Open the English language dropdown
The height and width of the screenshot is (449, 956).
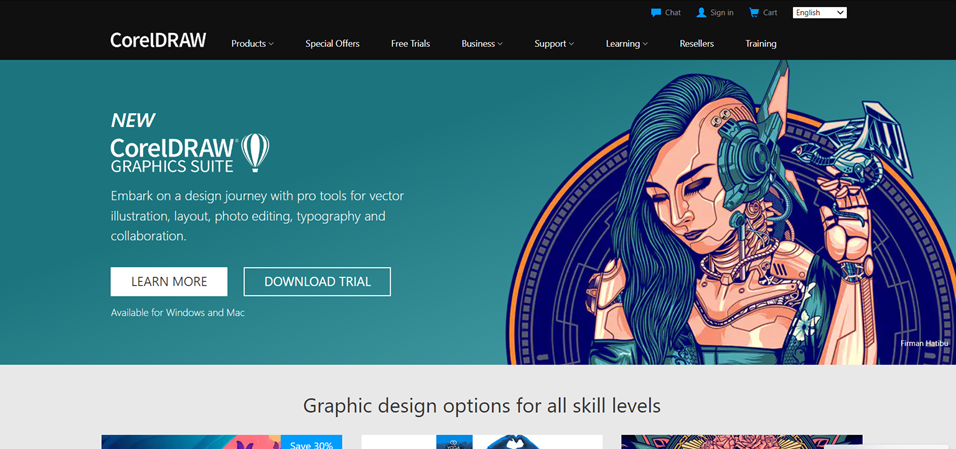819,13
